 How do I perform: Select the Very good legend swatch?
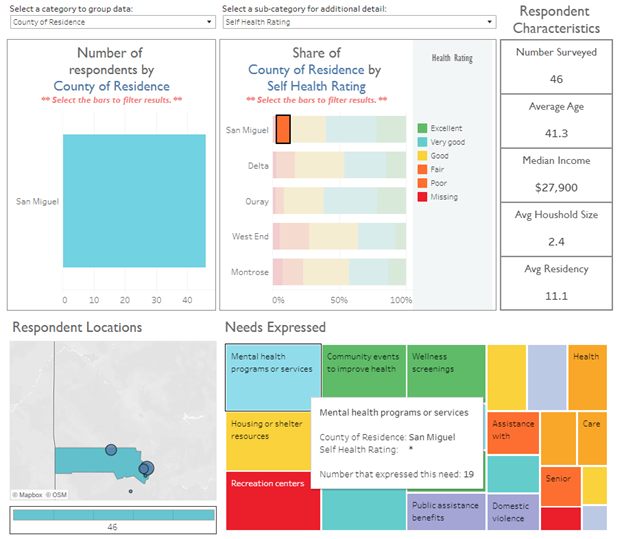pyautogui.click(x=423, y=143)
